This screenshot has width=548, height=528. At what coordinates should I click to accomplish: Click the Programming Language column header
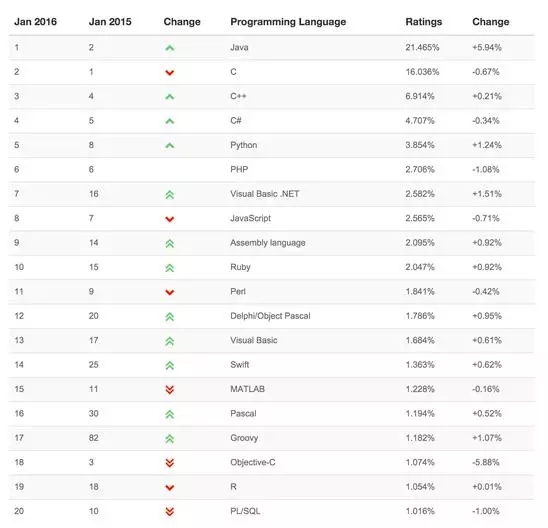point(288,22)
